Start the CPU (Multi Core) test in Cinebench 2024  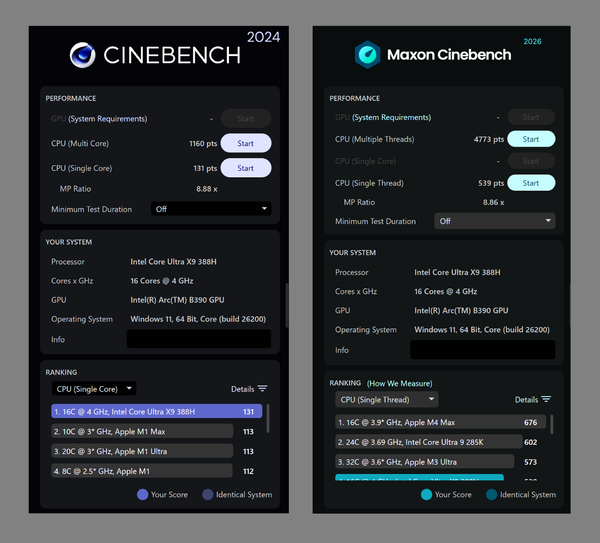[246, 143]
